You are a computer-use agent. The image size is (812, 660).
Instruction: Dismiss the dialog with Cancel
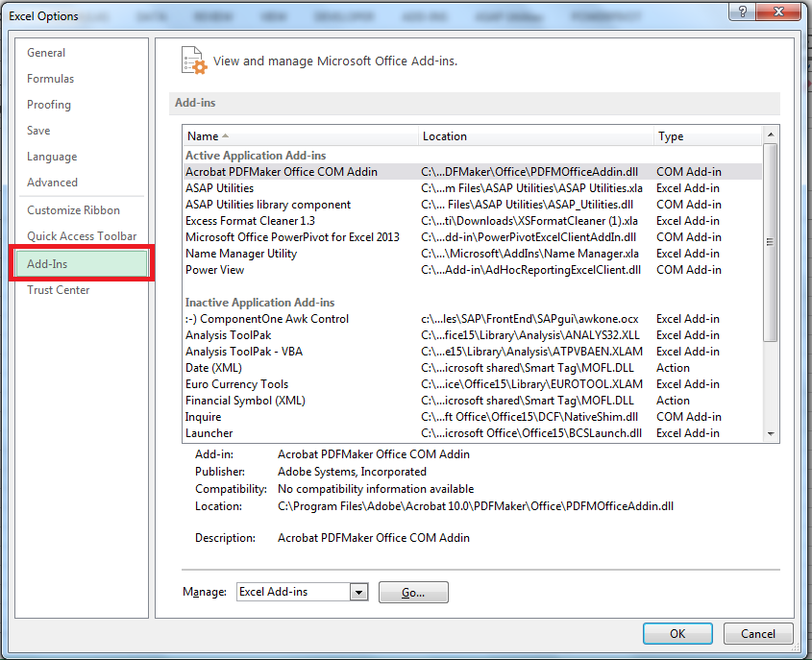(758, 633)
